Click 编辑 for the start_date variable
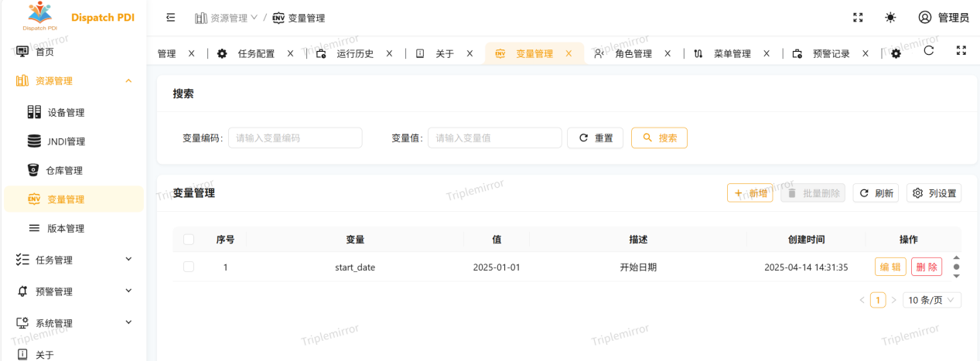The height and width of the screenshot is (361, 980). [890, 267]
